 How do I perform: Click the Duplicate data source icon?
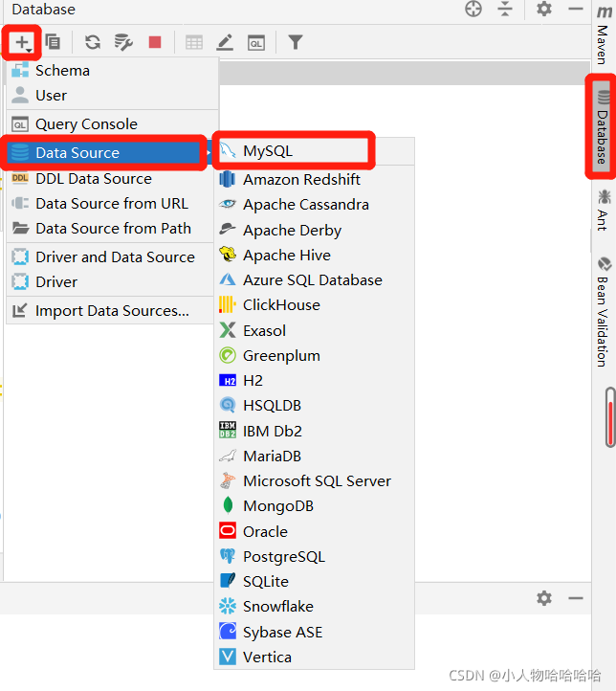tap(53, 42)
